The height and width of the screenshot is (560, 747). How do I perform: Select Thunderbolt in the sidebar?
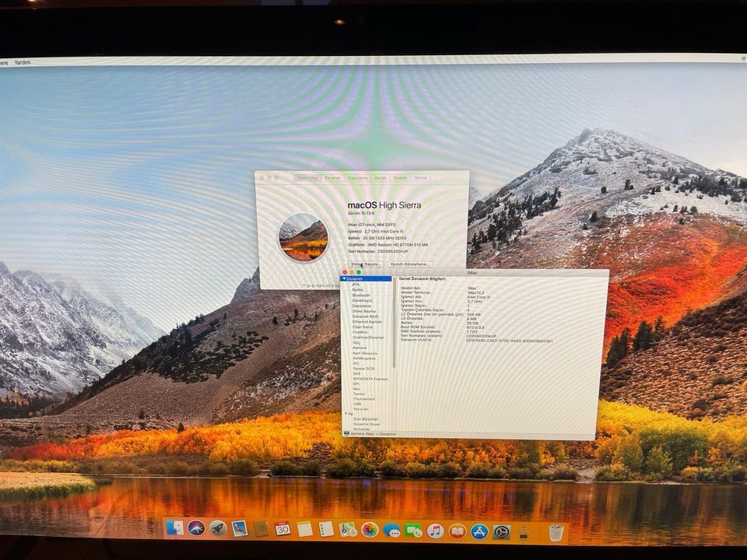pos(364,399)
